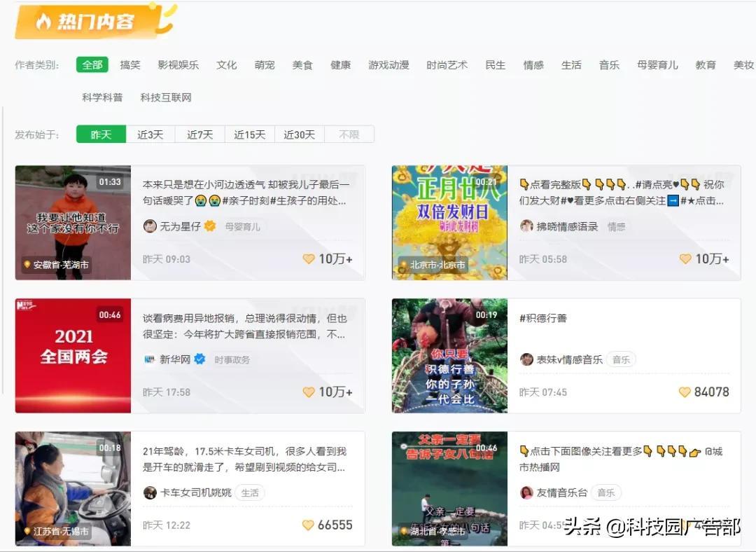Filter by 搞笑 category
The height and width of the screenshot is (552, 756).
tap(130, 64)
